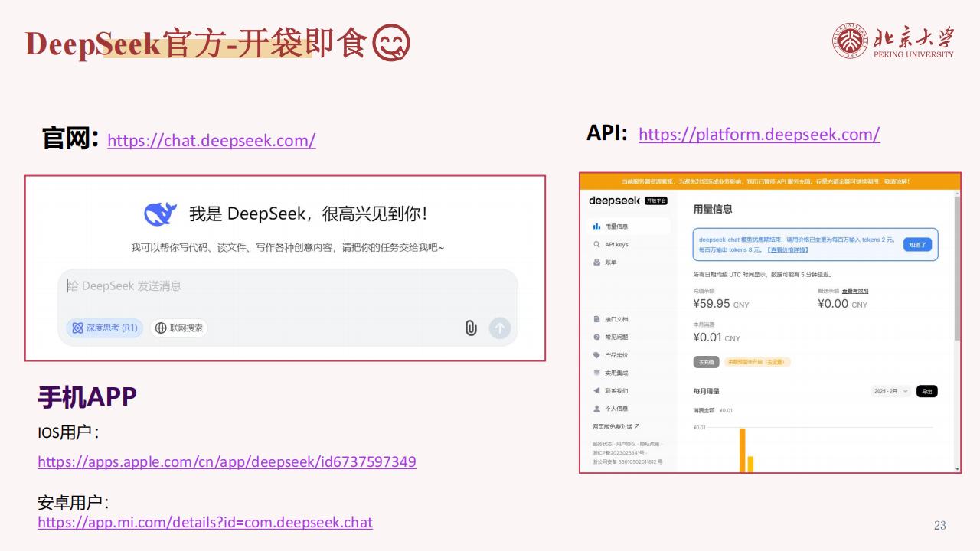This screenshot has height=551, width=980.
Task: Open the 2025 - 2月 month dropdown
Action: click(890, 391)
